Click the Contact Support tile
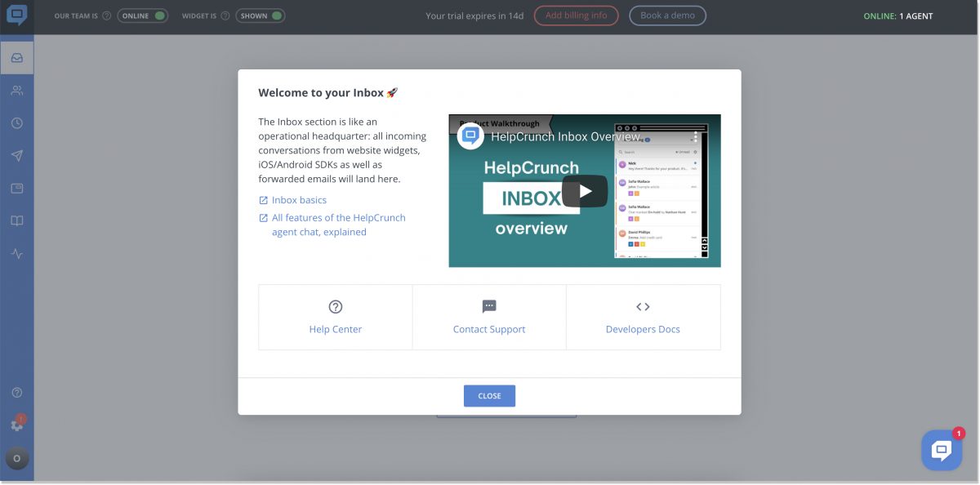 pyautogui.click(x=489, y=317)
